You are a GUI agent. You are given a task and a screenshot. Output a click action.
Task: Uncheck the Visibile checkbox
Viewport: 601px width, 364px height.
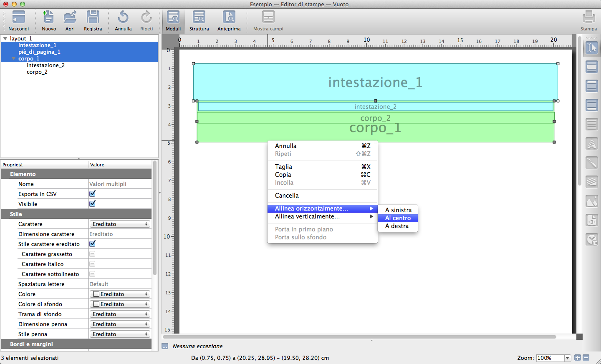point(93,204)
